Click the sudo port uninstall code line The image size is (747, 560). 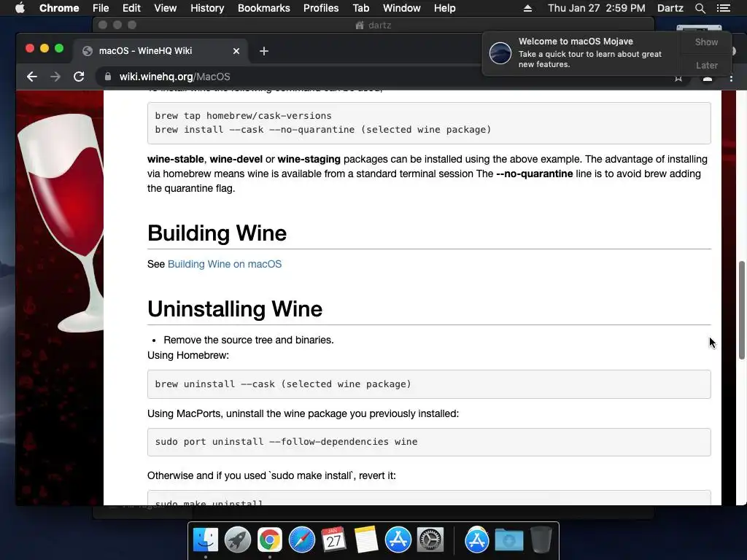[286, 442]
